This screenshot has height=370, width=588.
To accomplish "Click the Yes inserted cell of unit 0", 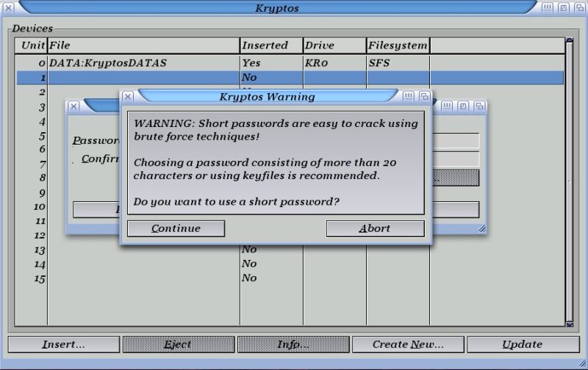I will pos(251,63).
